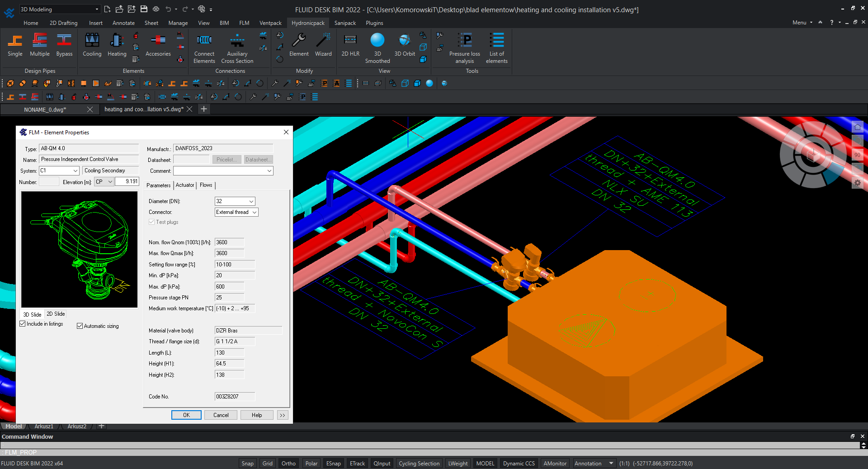Select the Single pipe design tool
The width and height of the screenshot is (868, 469).
(15, 45)
